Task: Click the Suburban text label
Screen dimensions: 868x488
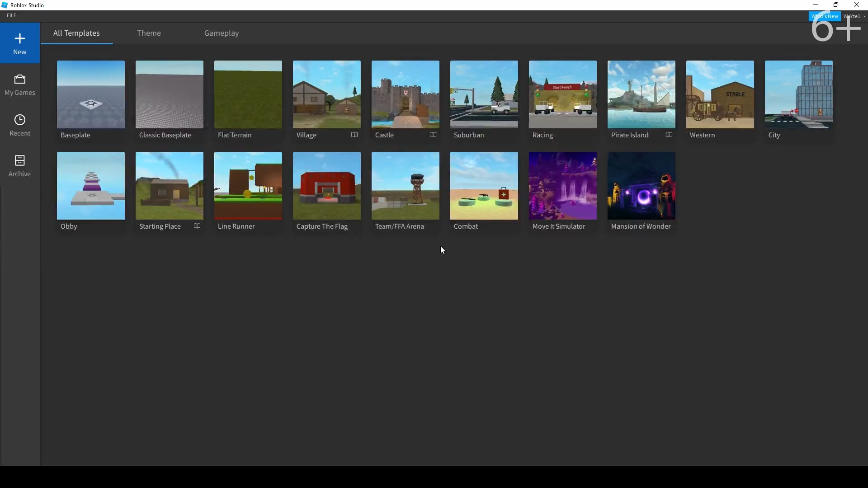Action: tap(469, 135)
